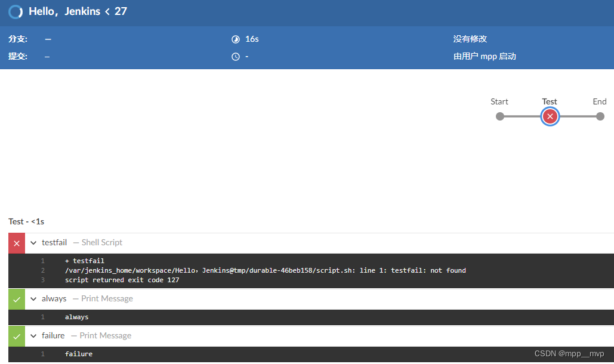Collapse the failure Print Message step
Viewport: 614px width, 364px height.
click(x=33, y=336)
